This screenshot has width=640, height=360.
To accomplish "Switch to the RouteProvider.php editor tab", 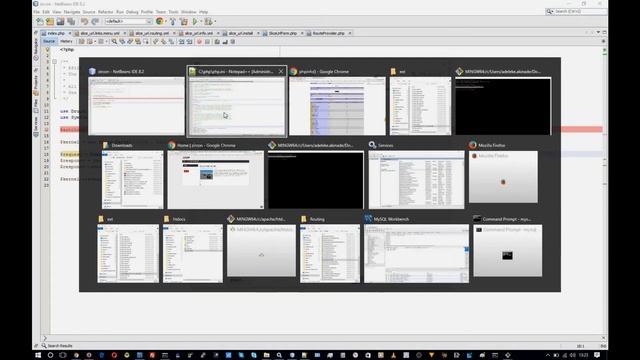I will click(329, 33).
